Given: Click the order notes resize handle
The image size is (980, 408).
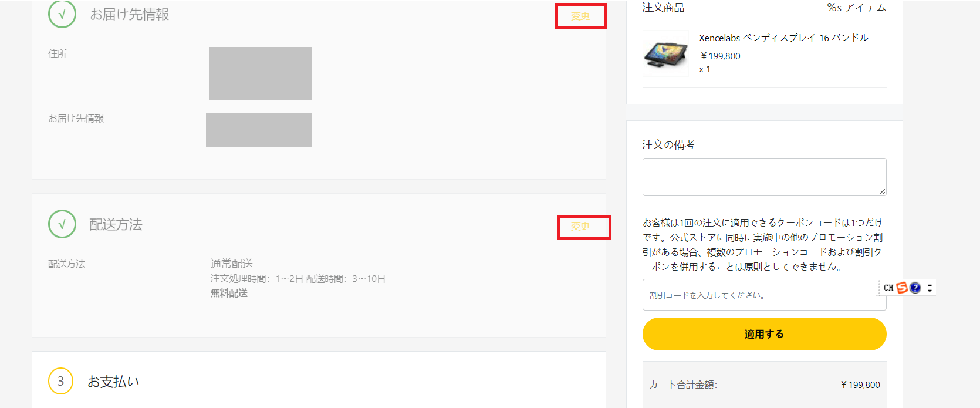Looking at the screenshot, I should tap(882, 191).
